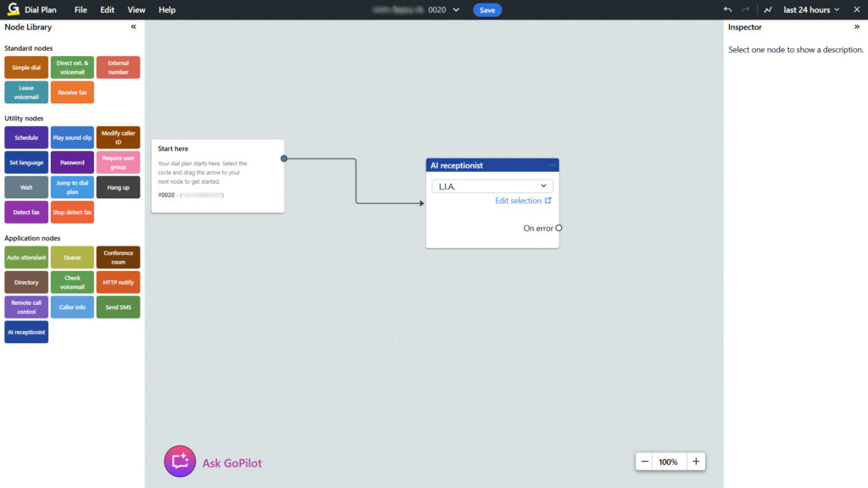Click the redo arrow icon
This screenshot has height=488, width=868.
[x=745, y=10]
